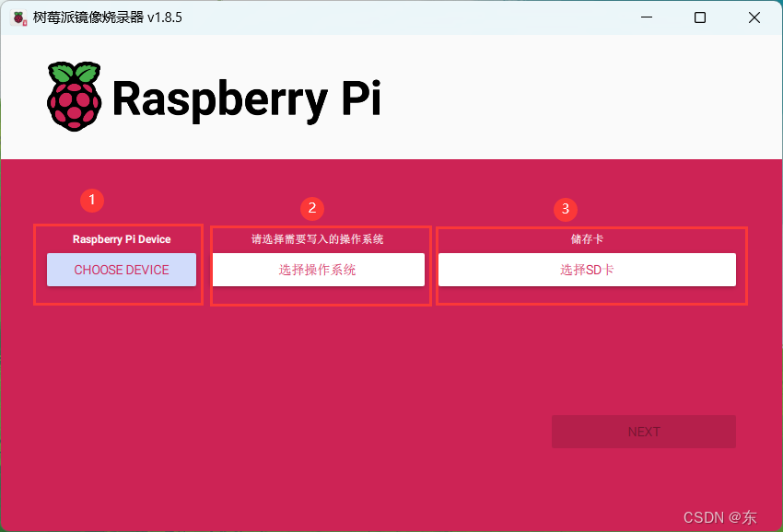
Task: Minimize the 树莓派镜像烧录器 window
Action: 647,17
